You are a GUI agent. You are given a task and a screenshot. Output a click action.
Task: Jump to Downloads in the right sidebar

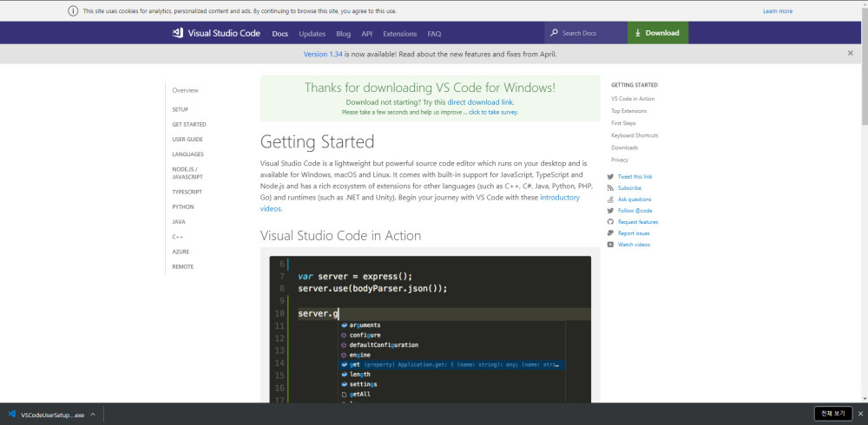[x=624, y=147]
